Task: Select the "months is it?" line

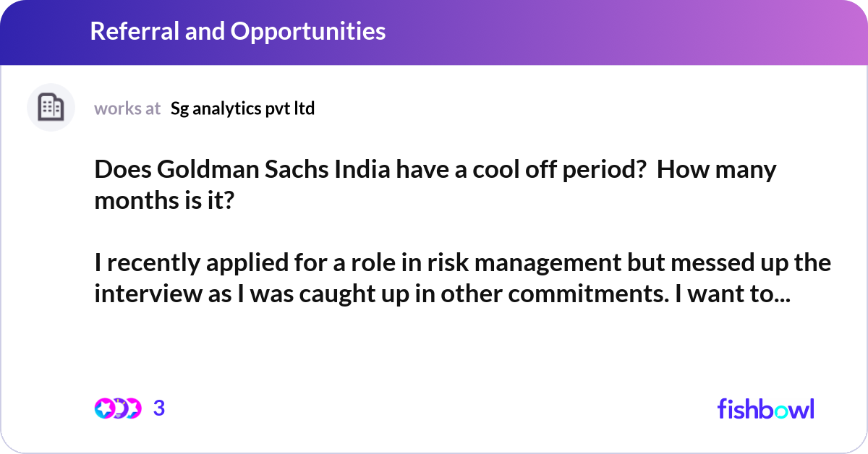Action: (164, 200)
